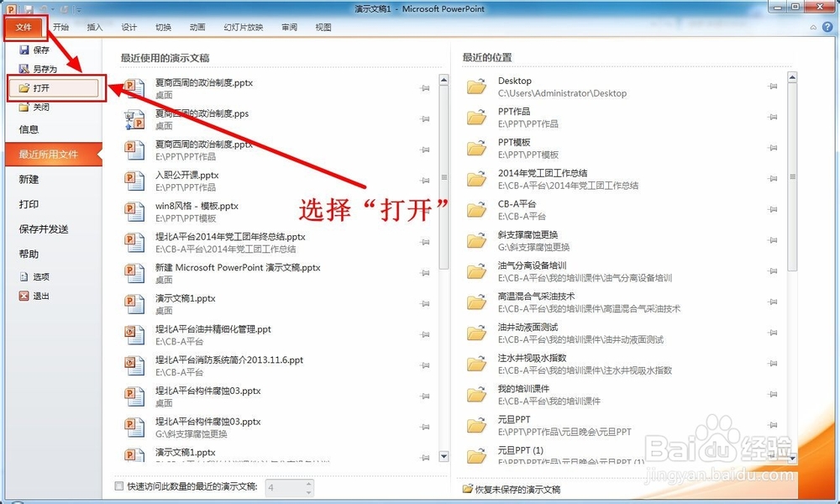Click the 我的培训课件 folder icon
Viewport: 840px width, 504px height.
tap(476, 394)
